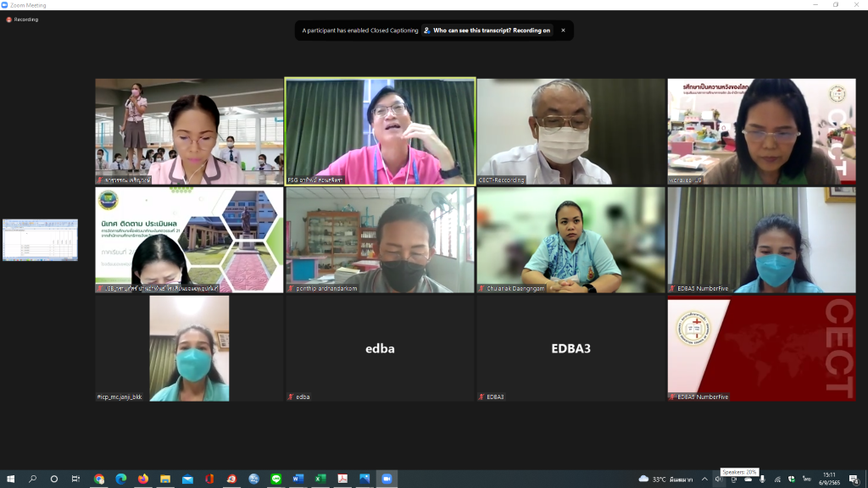Open Cortana from the taskbar

tap(53, 479)
